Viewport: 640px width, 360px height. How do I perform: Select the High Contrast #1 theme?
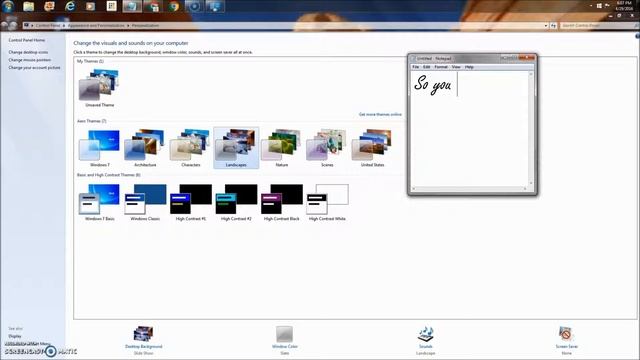click(x=191, y=202)
